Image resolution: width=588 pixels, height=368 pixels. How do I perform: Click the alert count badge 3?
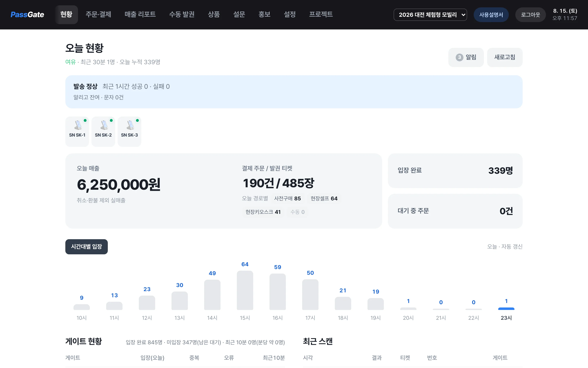click(459, 57)
